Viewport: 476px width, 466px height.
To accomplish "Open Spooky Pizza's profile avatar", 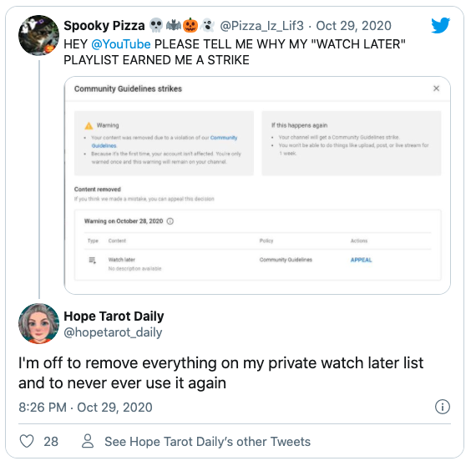I will [x=38, y=35].
